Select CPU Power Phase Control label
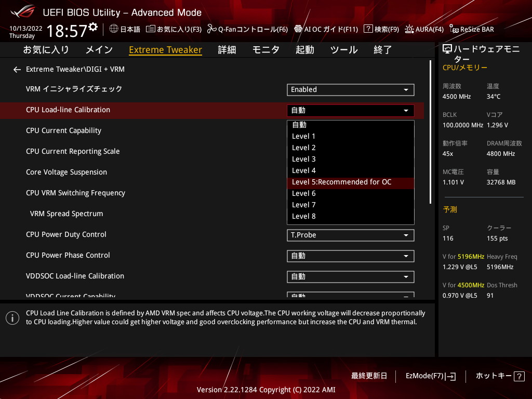Image resolution: width=532 pixels, height=399 pixels. click(x=68, y=255)
